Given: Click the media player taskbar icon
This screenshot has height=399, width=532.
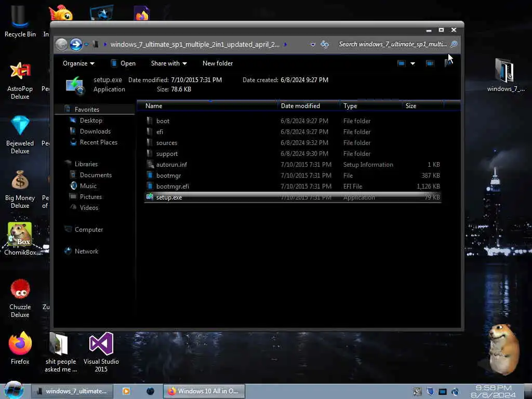Looking at the screenshot, I should coord(126,391).
